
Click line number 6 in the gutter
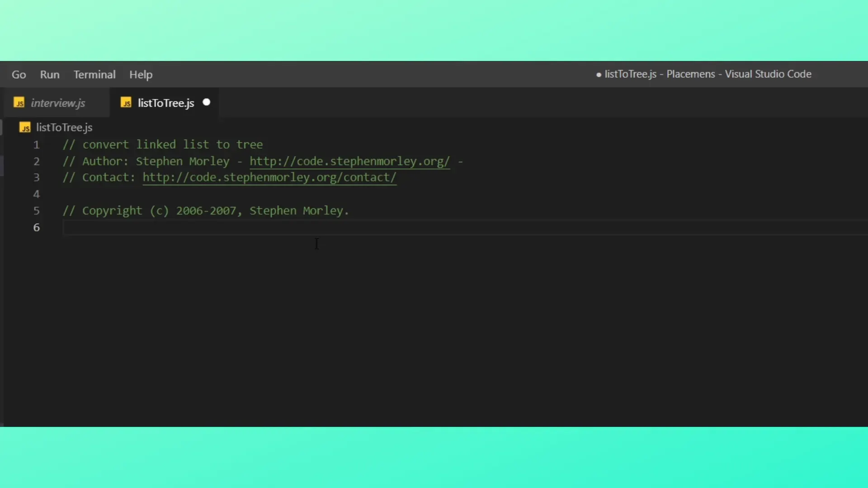36,228
